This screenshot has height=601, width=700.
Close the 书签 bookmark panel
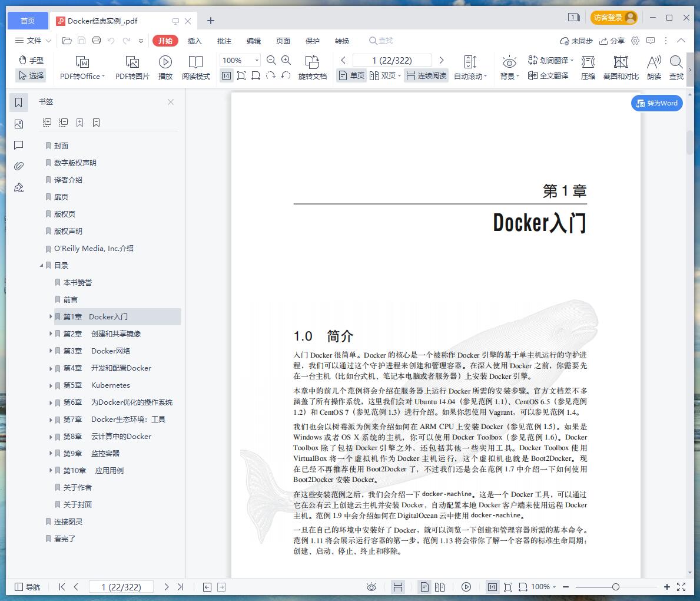pyautogui.click(x=171, y=102)
